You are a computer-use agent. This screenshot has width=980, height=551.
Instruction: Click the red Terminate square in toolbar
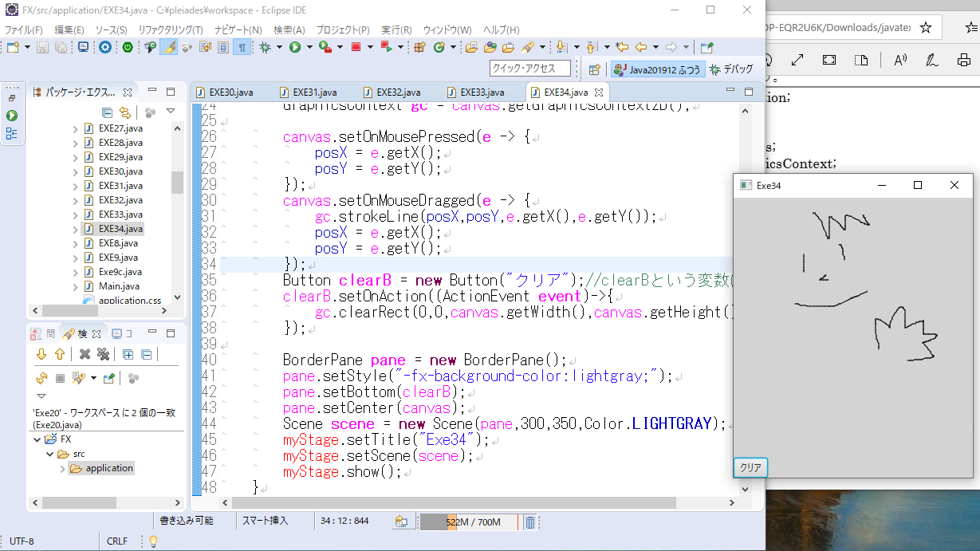click(x=356, y=48)
